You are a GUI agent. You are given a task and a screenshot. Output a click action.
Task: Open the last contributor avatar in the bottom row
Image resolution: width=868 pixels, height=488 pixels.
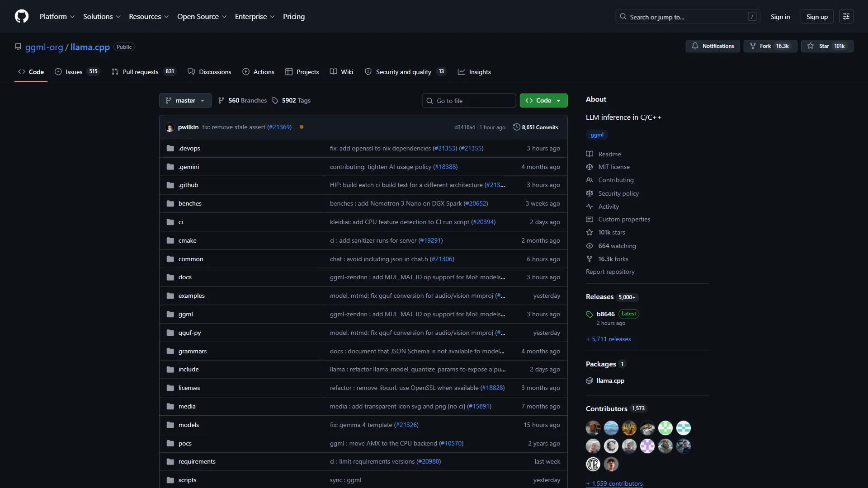click(611, 464)
